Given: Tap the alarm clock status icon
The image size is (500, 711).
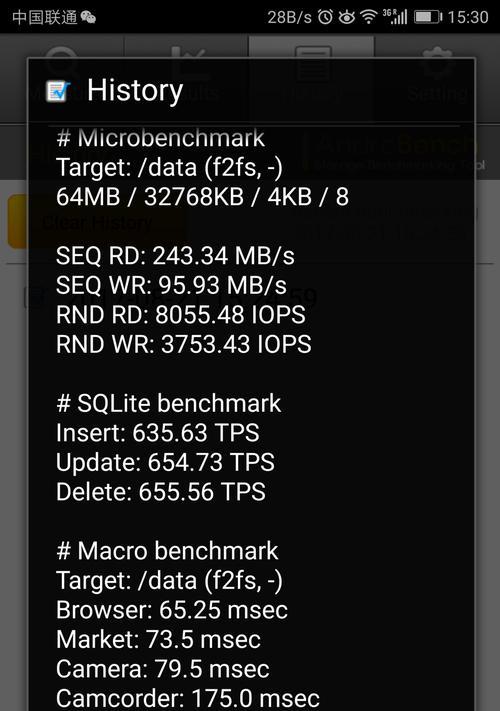Looking at the screenshot, I should [325, 17].
